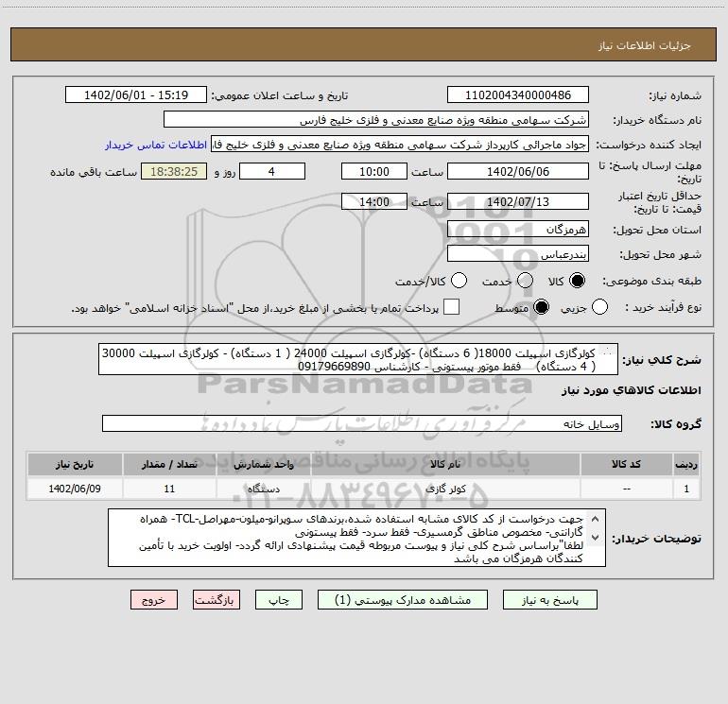728x704 pixels.
Task: Choose the جزیی purchase process option
Action: click(x=599, y=307)
